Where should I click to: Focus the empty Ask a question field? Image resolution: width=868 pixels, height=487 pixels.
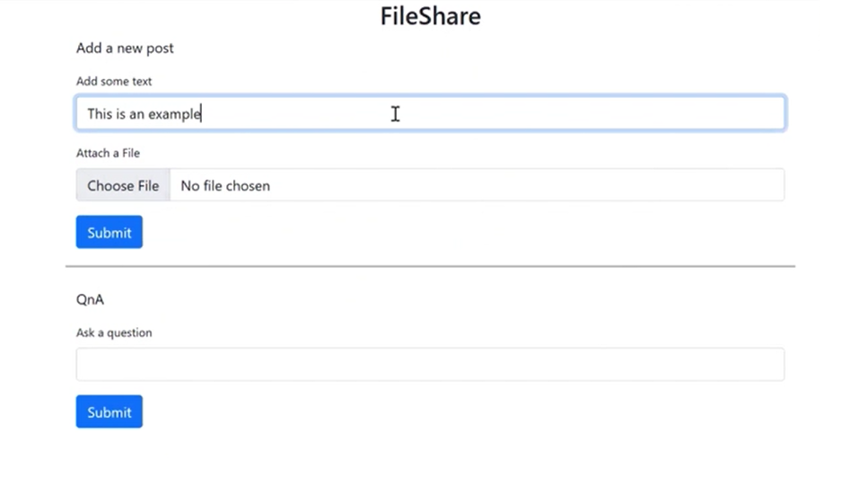coord(430,365)
